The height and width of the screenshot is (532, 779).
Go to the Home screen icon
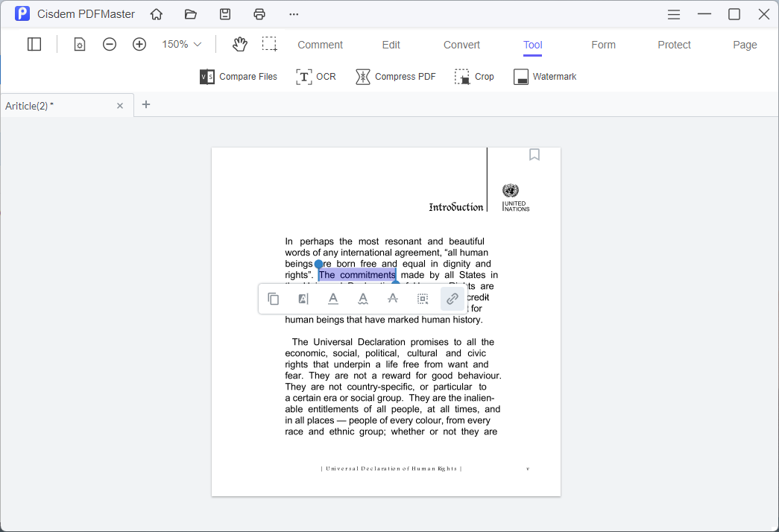click(157, 14)
